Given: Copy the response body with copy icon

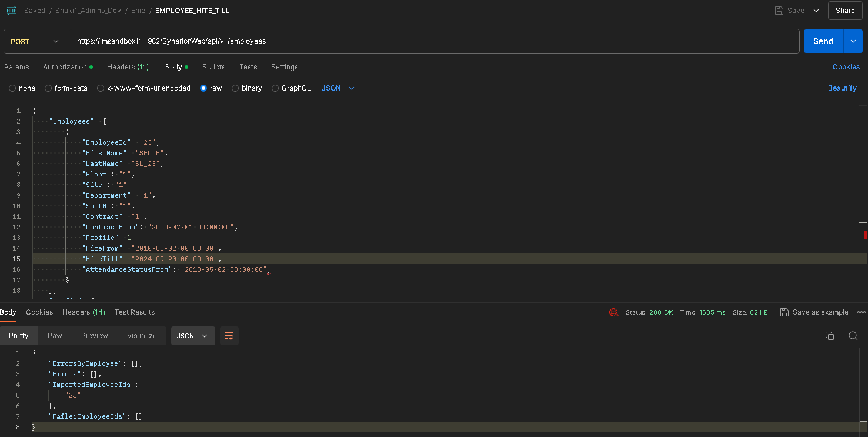Looking at the screenshot, I should pyautogui.click(x=830, y=336).
